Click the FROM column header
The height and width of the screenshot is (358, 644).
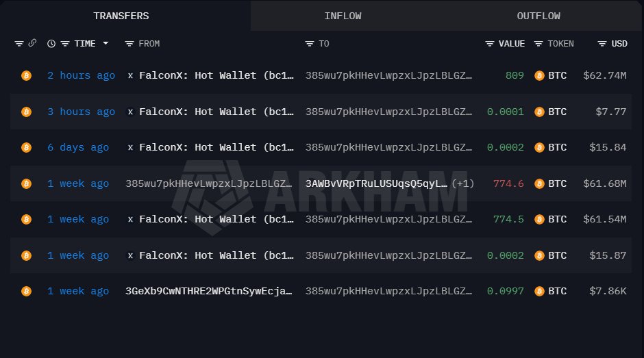(x=149, y=44)
